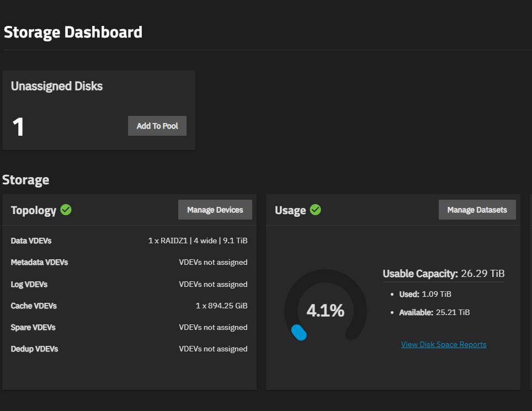Click the unassigned disks count number
This screenshot has width=532, height=411.
click(x=18, y=127)
